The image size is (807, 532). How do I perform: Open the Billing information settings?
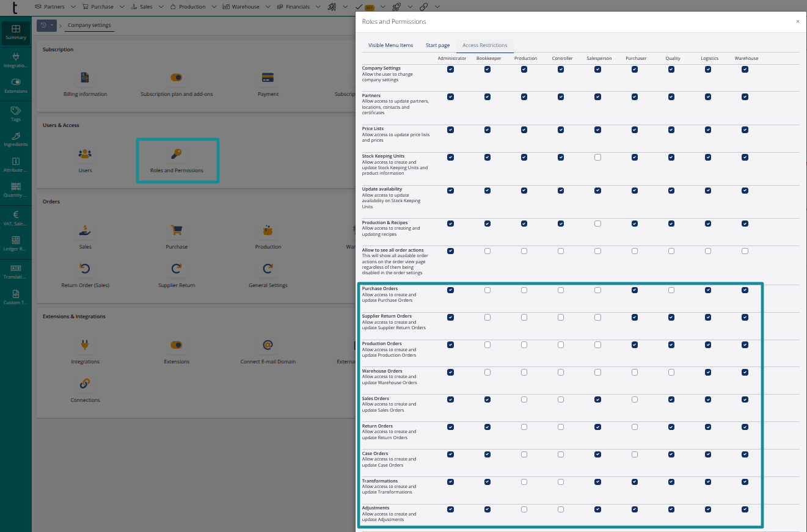click(x=85, y=78)
